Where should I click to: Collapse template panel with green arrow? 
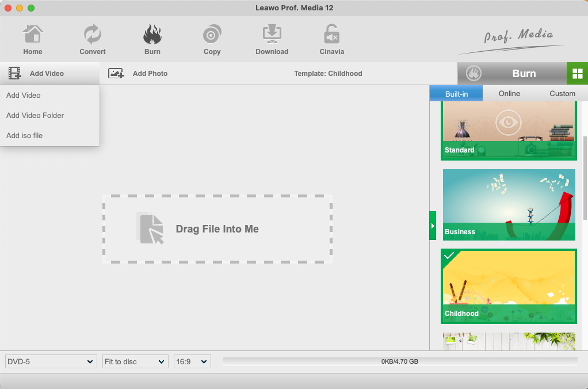433,226
